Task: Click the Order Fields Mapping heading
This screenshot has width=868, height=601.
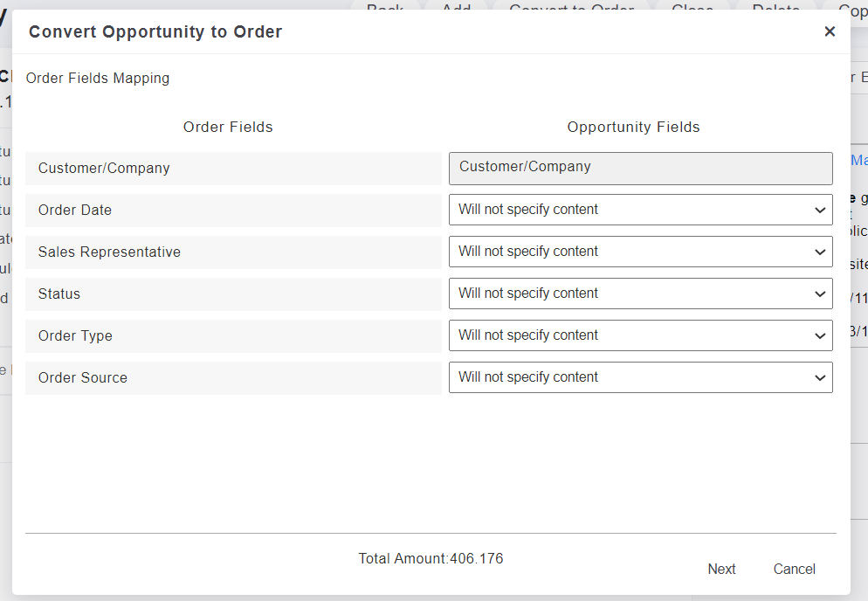Action: coord(98,79)
